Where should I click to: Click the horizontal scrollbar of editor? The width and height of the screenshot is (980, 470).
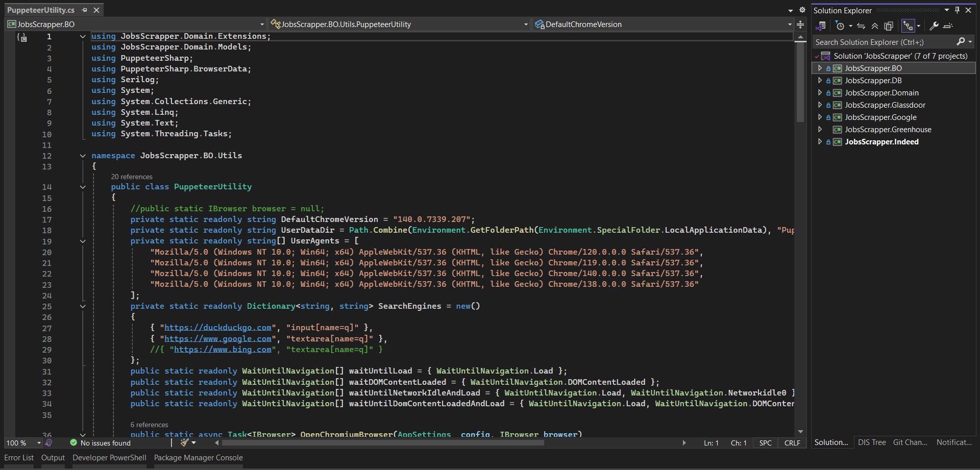click(383, 443)
